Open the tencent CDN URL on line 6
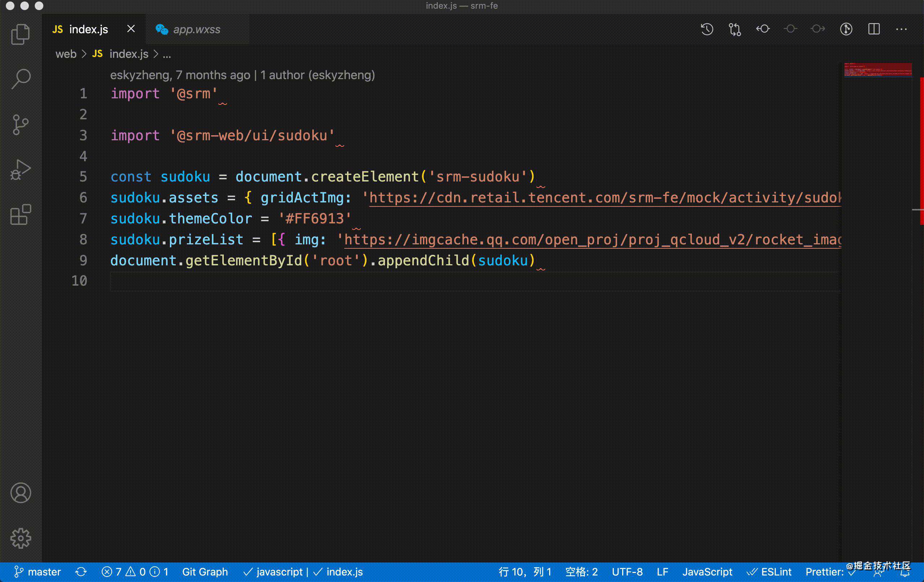This screenshot has width=924, height=582. point(605,198)
